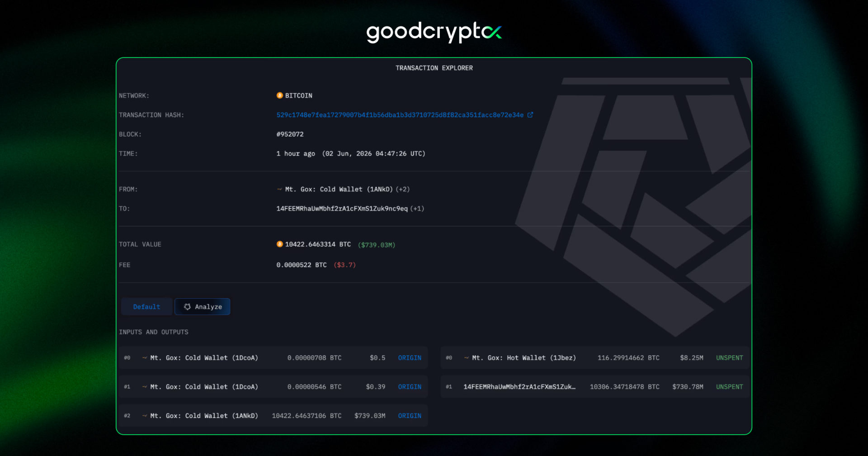868x456 pixels.
Task: Click the 116.29914662 BTC output amount
Action: click(x=628, y=358)
